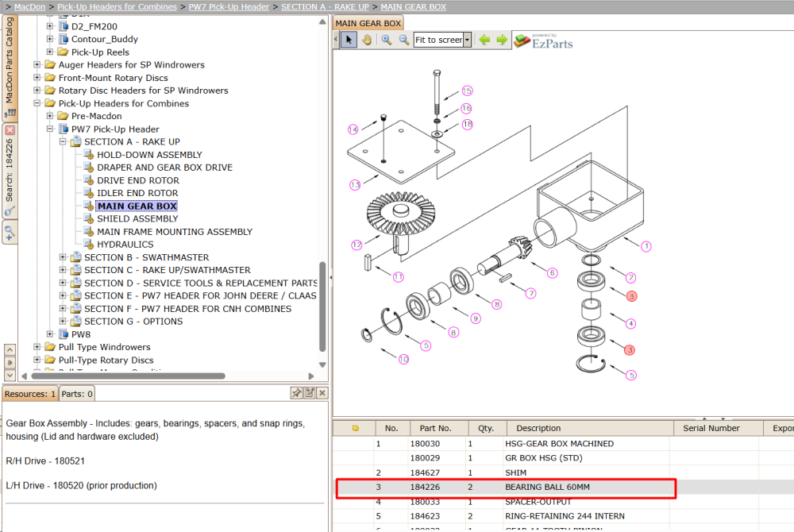Collapse PW7 Pick-Up Header node
Screen dimensions: 794x532
click(x=49, y=129)
